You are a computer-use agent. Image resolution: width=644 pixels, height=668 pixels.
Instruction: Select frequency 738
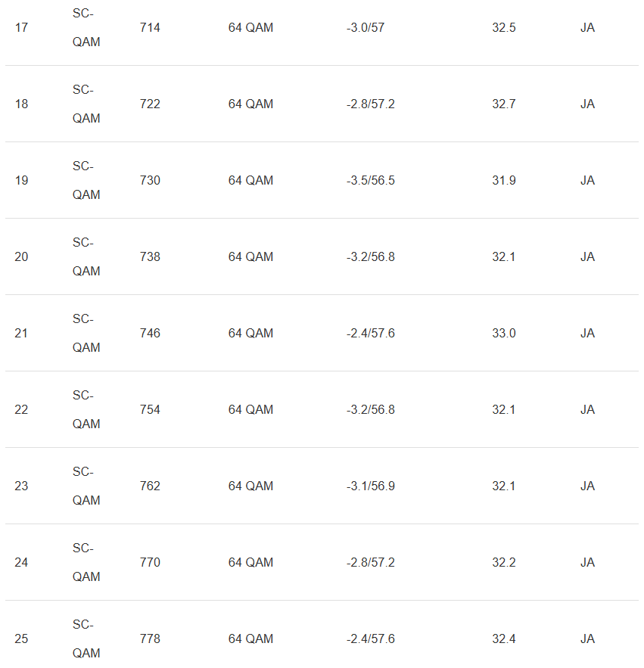[x=150, y=257]
